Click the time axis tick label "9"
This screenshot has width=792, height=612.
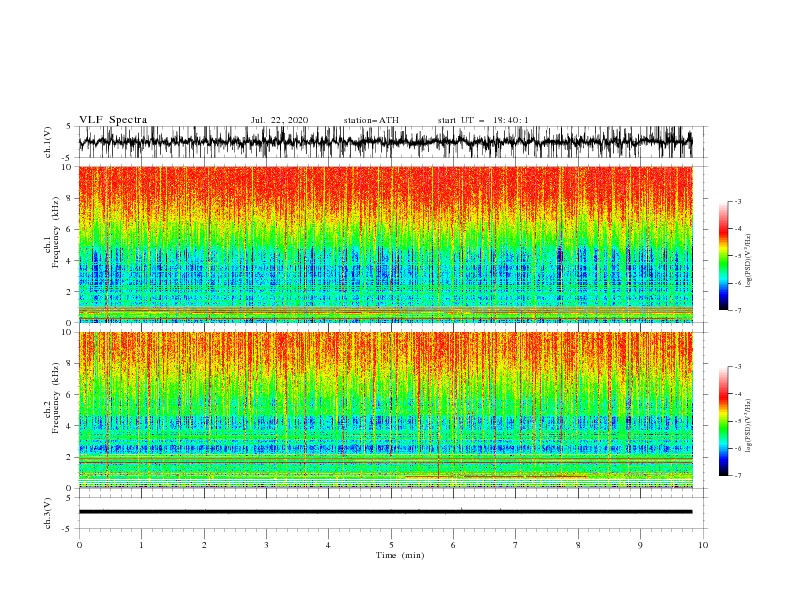pos(640,545)
